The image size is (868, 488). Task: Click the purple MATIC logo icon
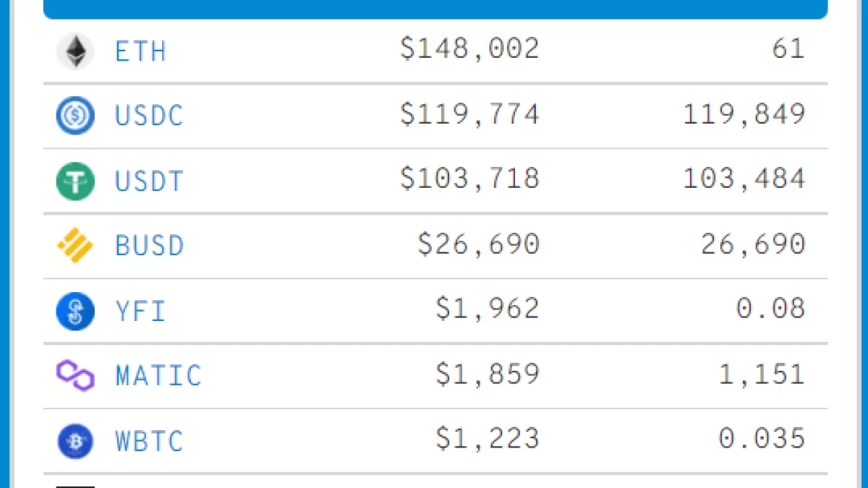tap(75, 376)
